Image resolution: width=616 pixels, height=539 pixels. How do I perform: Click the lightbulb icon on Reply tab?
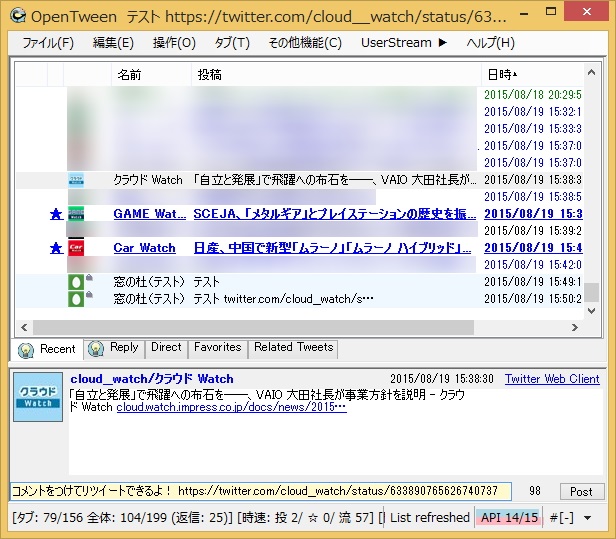point(96,348)
